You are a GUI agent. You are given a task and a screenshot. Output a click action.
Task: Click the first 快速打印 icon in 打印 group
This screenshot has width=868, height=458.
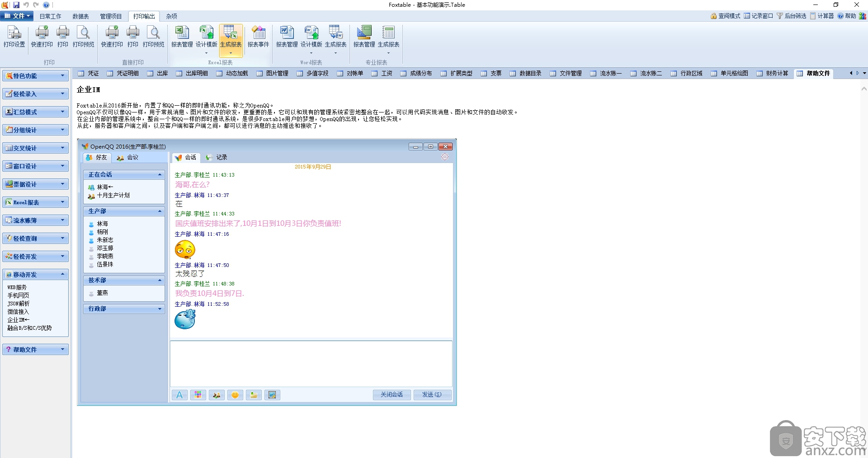tap(42, 37)
